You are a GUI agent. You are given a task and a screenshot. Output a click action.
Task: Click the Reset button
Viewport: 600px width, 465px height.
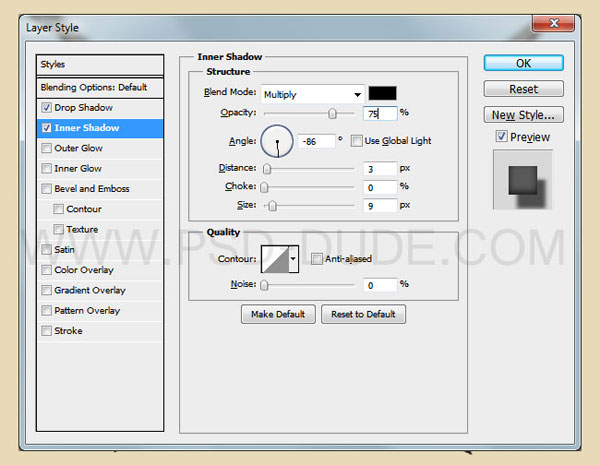523,89
